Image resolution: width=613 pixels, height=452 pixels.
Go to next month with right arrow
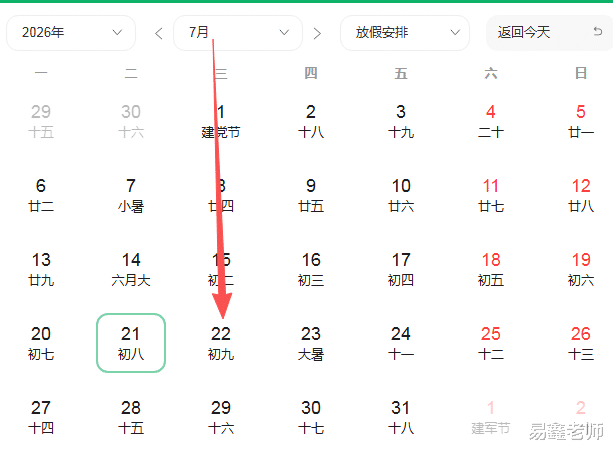coord(317,34)
